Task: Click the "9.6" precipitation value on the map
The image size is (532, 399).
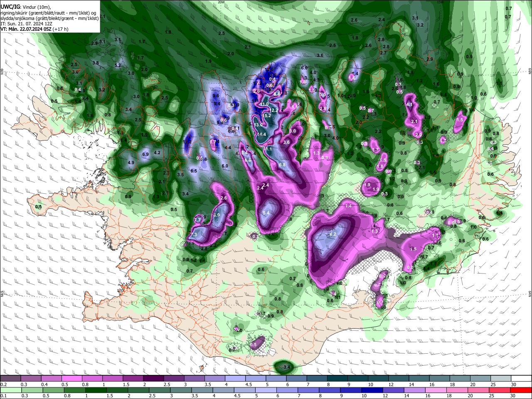Action: tap(216, 96)
